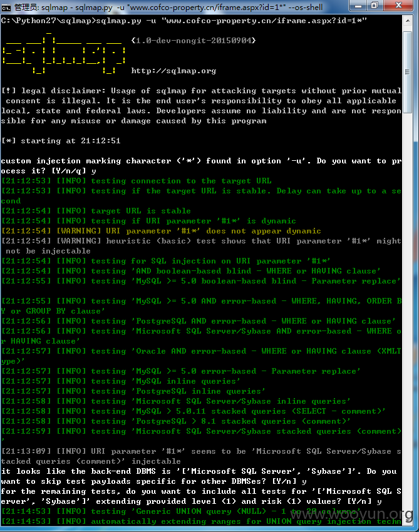
Task: Click warning 'does not appear dynamic' line
Action: 162,231
